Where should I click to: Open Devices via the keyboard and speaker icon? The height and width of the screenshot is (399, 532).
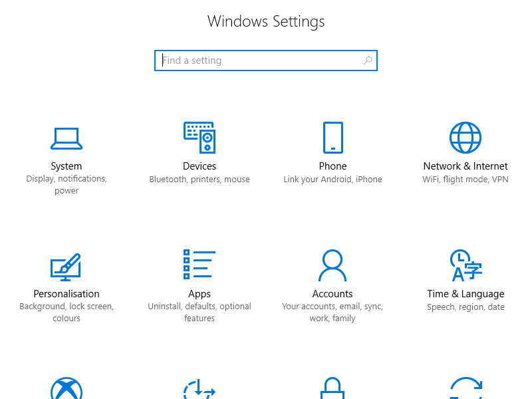click(199, 138)
